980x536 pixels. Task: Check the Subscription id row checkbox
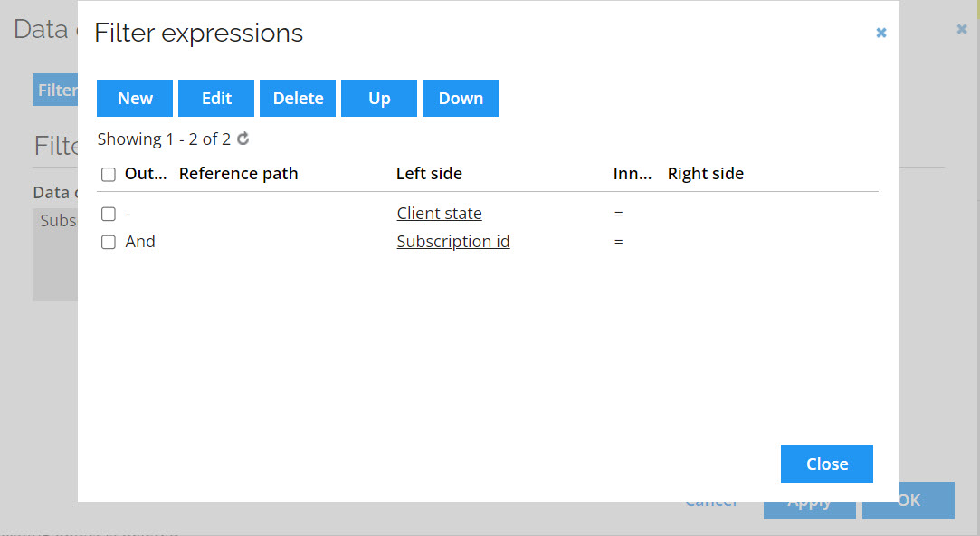click(x=108, y=242)
